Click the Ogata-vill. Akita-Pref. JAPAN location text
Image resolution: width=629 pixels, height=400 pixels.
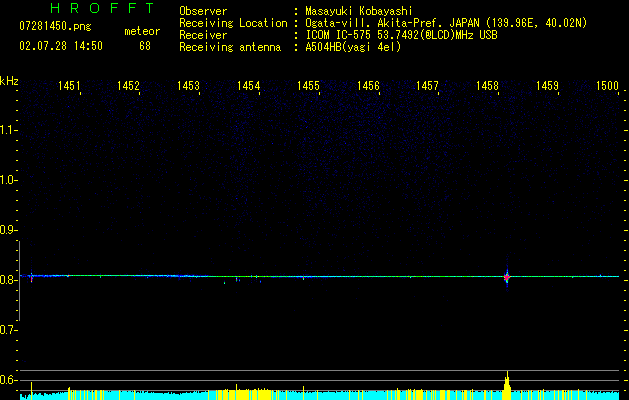tap(446, 23)
